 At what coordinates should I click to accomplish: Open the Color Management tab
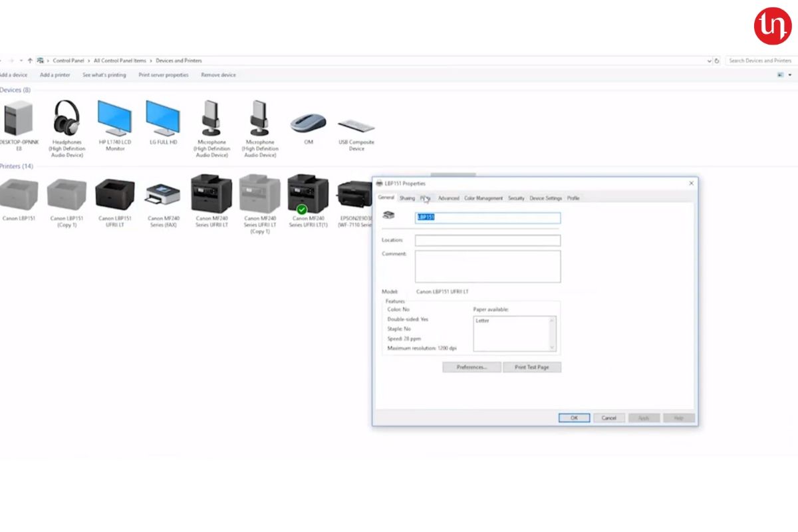pos(483,198)
